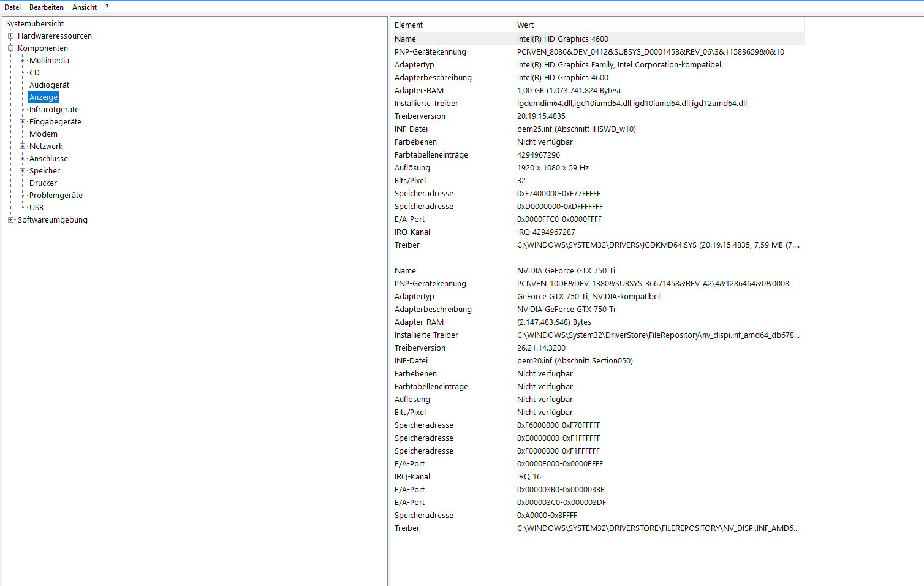Select the '(2.147.483.648) Bytes' value
This screenshot has width=924, height=586.
click(554, 322)
